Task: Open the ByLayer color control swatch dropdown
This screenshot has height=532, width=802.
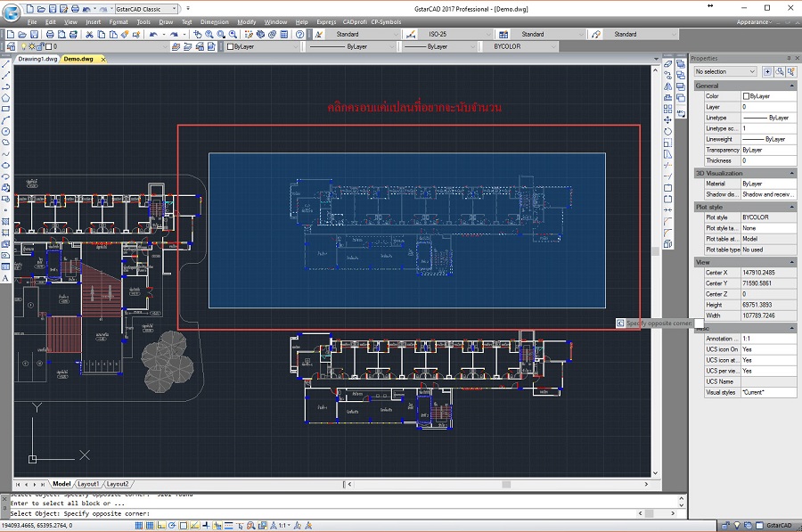Action: [x=262, y=46]
